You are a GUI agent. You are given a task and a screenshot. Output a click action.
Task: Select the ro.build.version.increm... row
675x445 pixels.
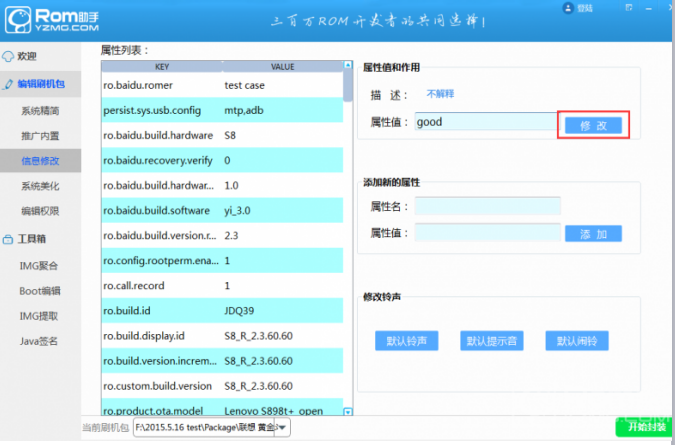pos(222,361)
